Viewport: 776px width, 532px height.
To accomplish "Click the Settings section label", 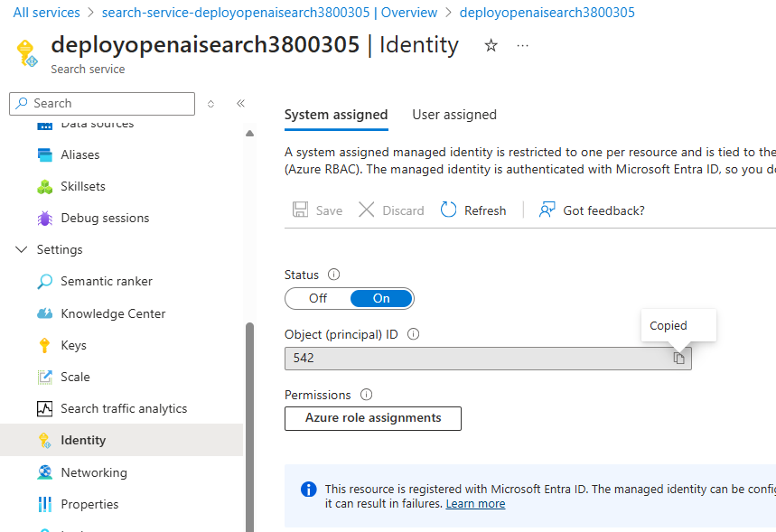I will (60, 249).
